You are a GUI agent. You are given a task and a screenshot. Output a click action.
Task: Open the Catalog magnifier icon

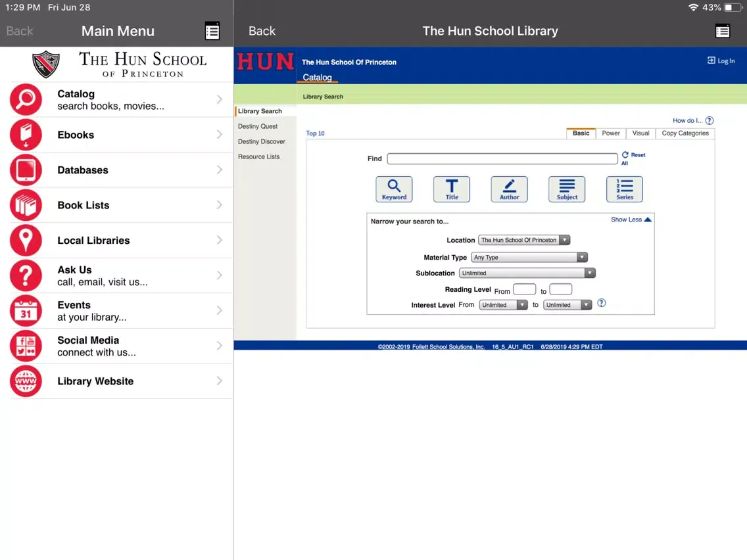pyautogui.click(x=26, y=99)
